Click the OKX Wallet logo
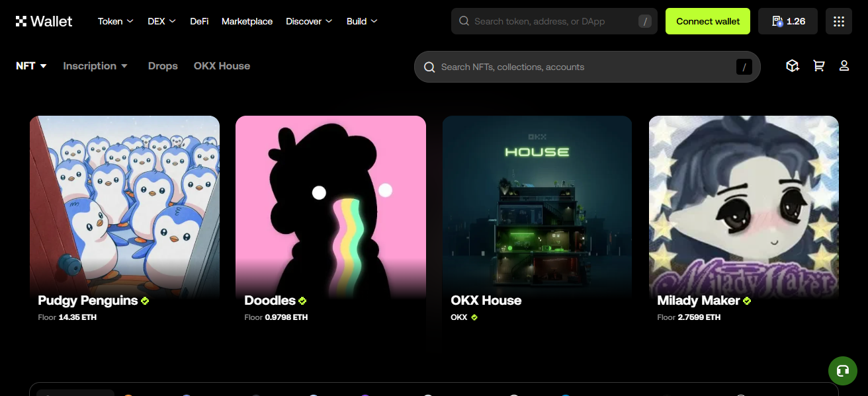The width and height of the screenshot is (868, 396). pyautogui.click(x=44, y=21)
